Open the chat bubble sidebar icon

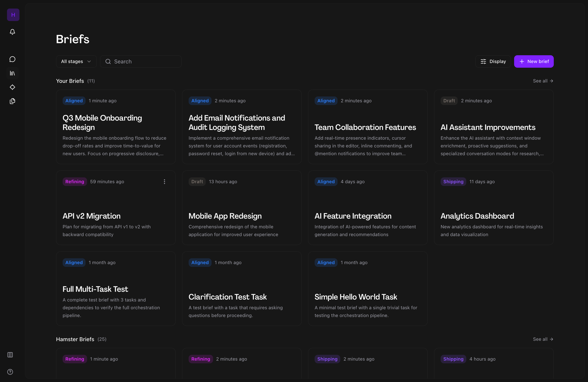12,59
